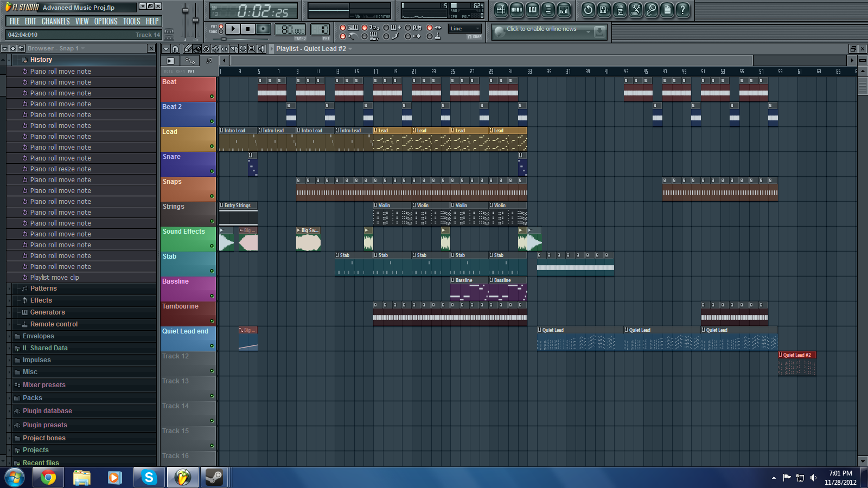
Task: Click the online news download button
Action: pyautogui.click(x=599, y=32)
